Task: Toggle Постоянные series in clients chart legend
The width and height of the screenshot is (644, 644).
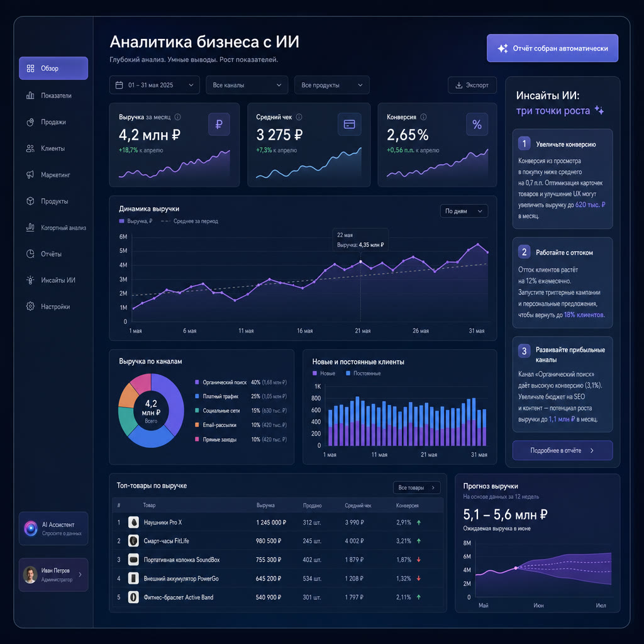Action: (x=363, y=374)
